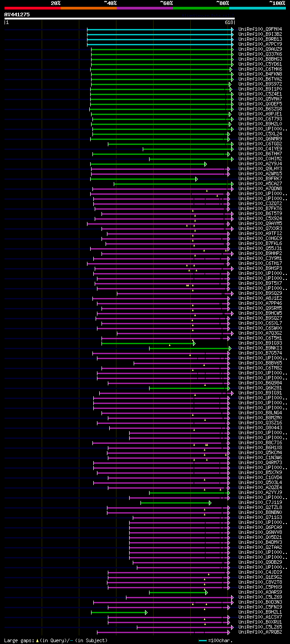
Task: Select hit label UniRef100_A7Q3G2
Action: 260,333
